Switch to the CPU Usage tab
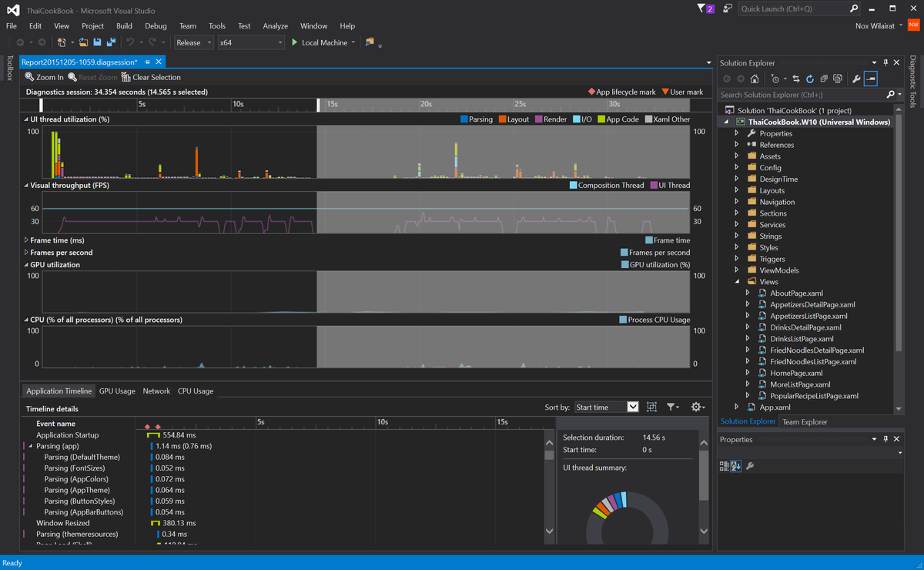The height and width of the screenshot is (570, 924). click(196, 391)
